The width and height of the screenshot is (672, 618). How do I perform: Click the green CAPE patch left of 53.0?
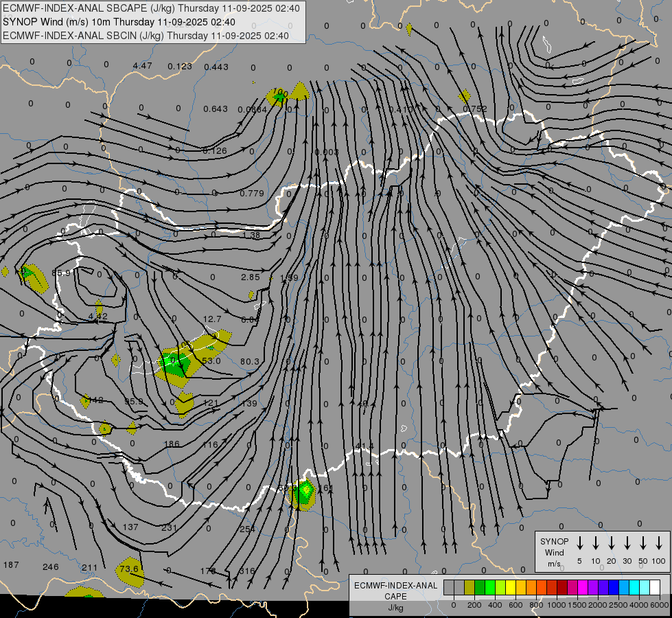(175, 365)
